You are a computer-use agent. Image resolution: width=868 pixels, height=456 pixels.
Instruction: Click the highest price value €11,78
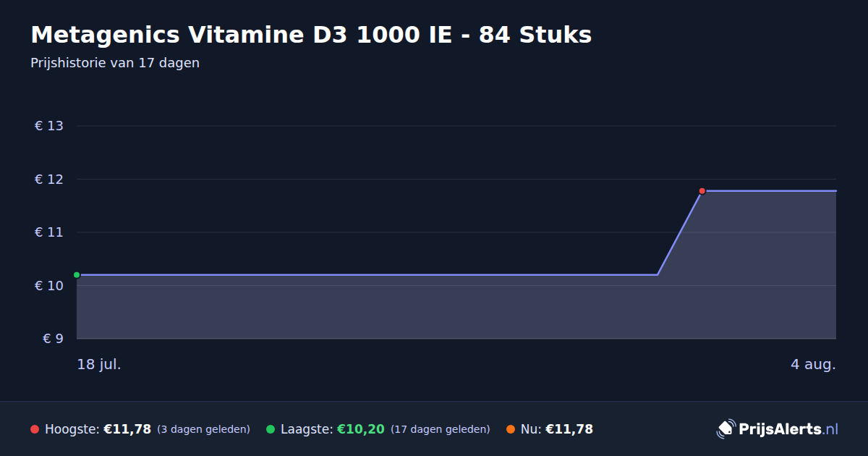127,429
